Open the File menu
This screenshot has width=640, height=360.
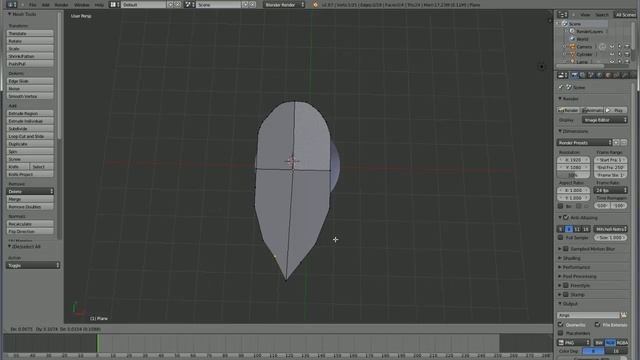32,5
